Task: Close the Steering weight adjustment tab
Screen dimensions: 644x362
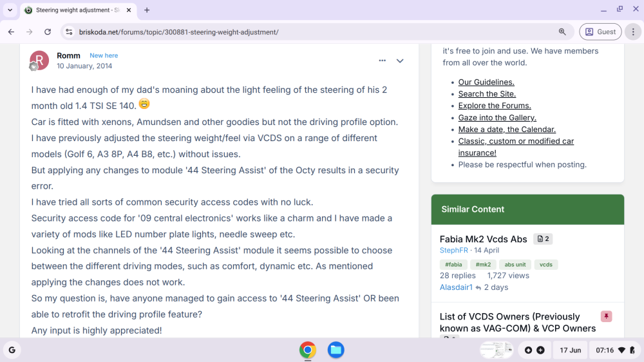Action: [129, 10]
